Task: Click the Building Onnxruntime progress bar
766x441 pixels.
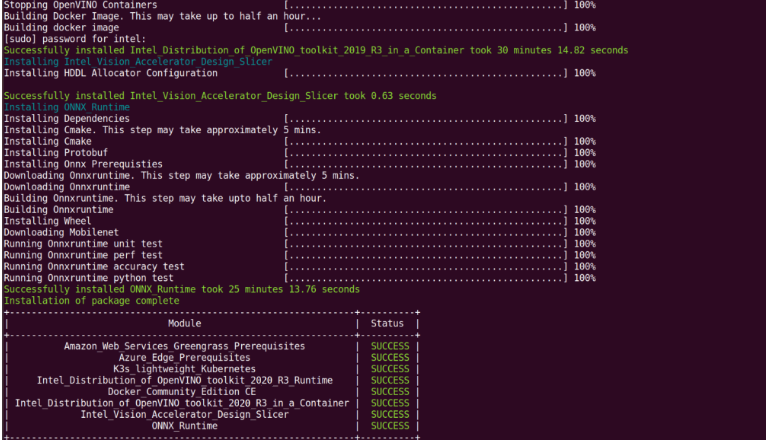Action: pos(426,210)
